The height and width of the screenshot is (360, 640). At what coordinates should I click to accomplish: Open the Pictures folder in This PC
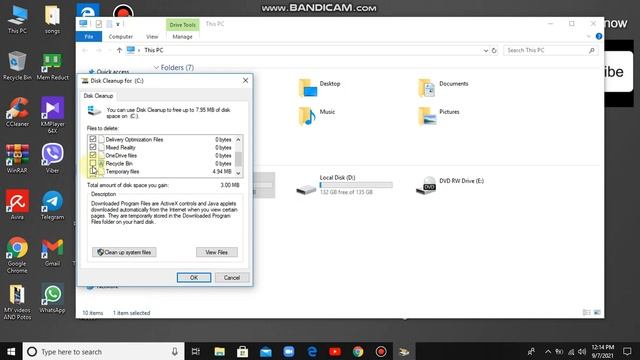(439, 116)
